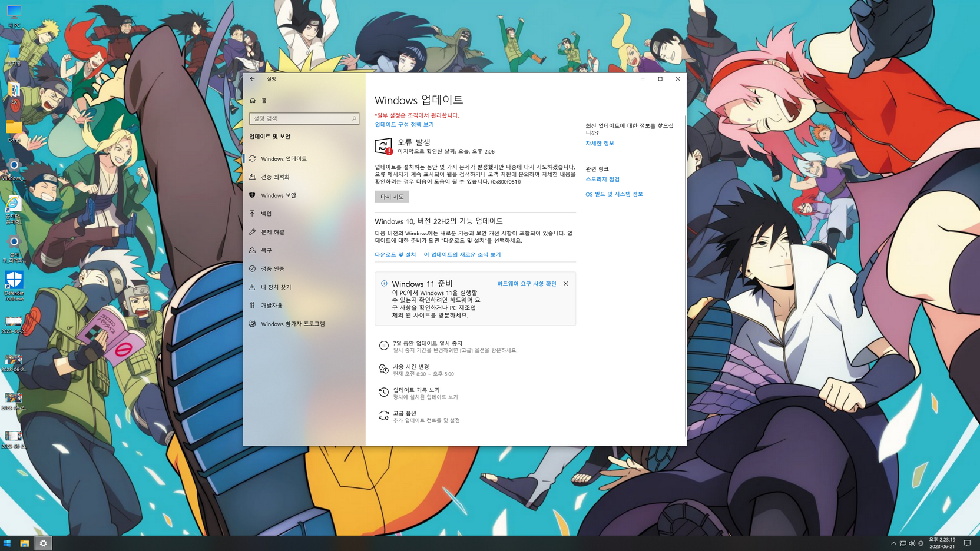Focus the 설정 검색 search field
The image size is (980, 551).
(304, 118)
